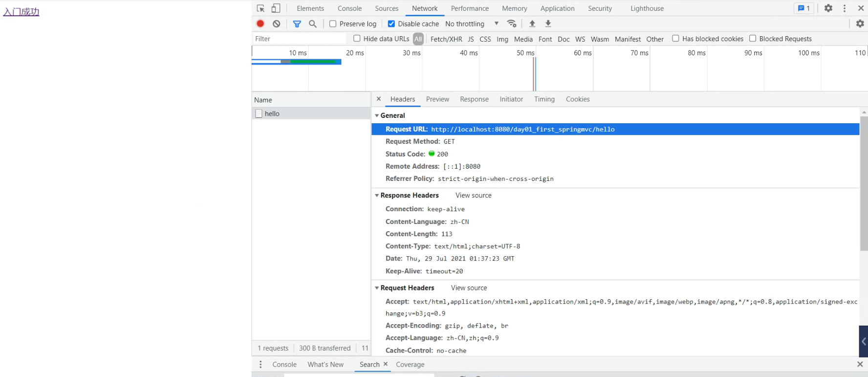Open DevTools three-dot customize menu

point(845,8)
